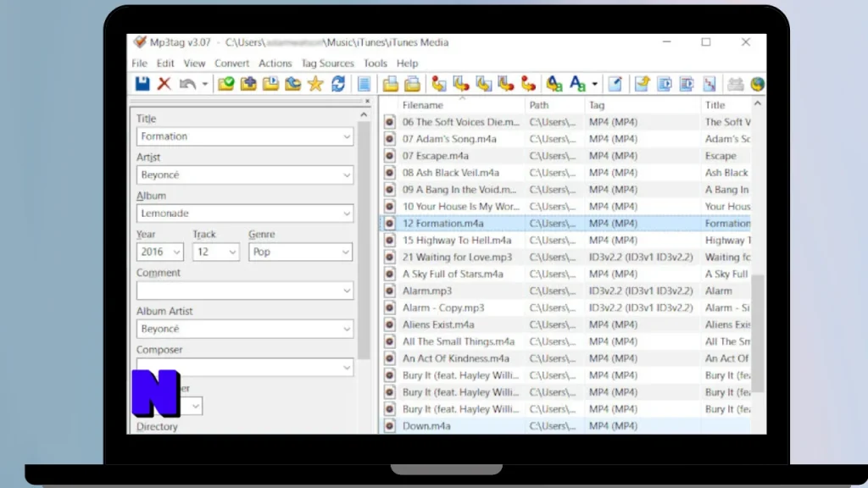Click the grayed-out Tag Sources toolbar icon
This screenshot has width=868, height=488.
point(735,84)
